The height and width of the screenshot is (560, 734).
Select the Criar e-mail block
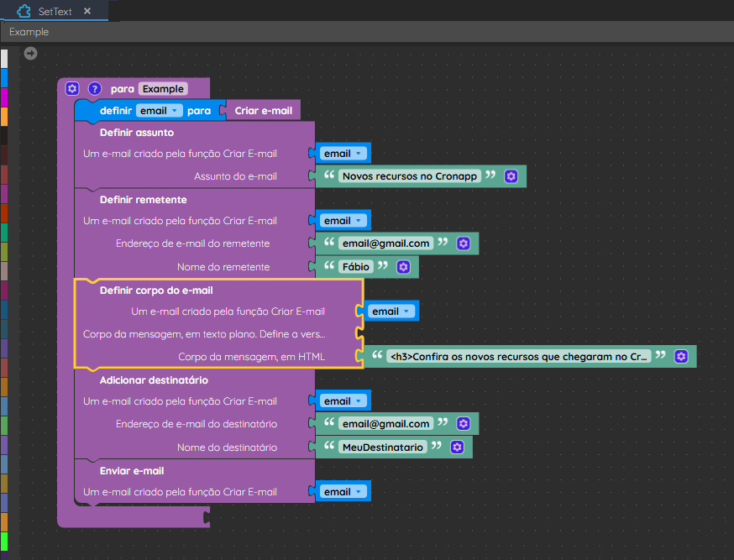(263, 111)
